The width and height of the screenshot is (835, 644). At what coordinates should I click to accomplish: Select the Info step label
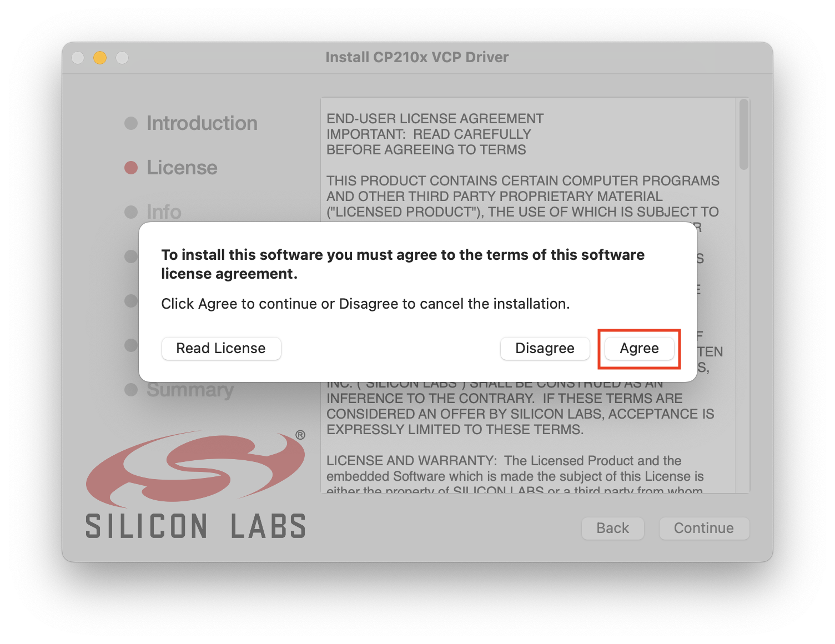[164, 212]
